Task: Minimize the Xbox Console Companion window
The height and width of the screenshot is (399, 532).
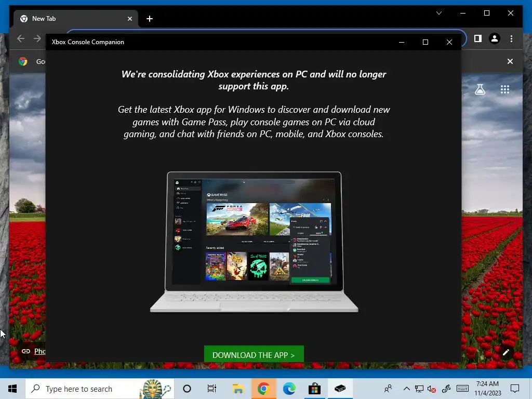Action: [x=402, y=42]
